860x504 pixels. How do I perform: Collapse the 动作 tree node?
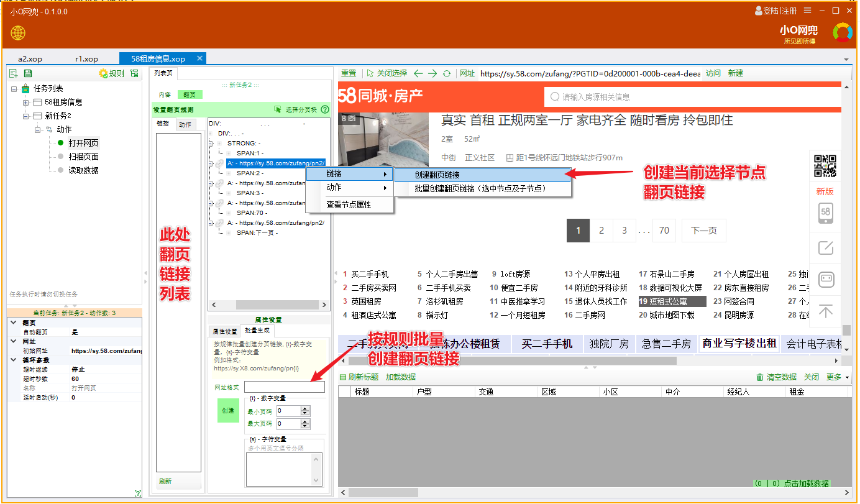(x=38, y=129)
